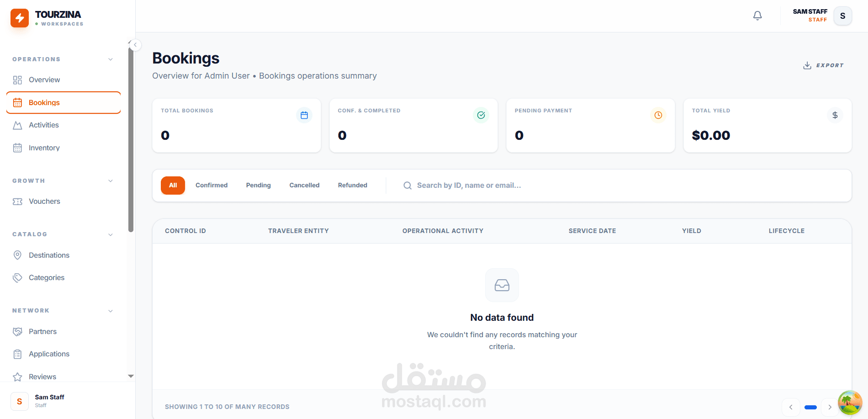Click the Service Date column header
Viewport: 868px width, 419px height.
click(592, 231)
